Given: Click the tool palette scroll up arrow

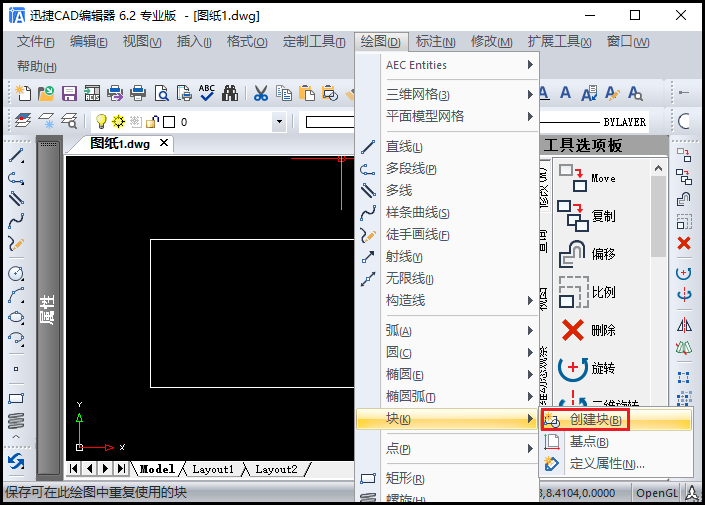Looking at the screenshot, I should [658, 168].
